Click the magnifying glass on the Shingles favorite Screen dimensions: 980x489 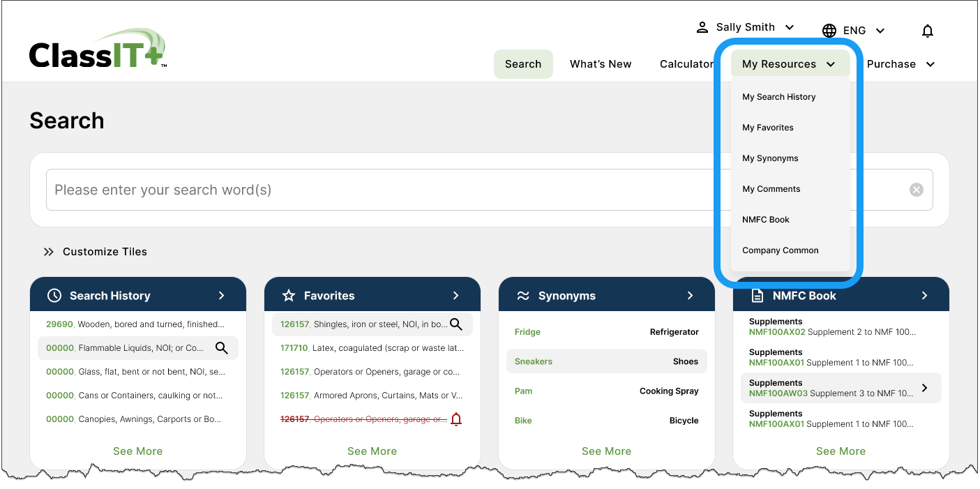456,324
